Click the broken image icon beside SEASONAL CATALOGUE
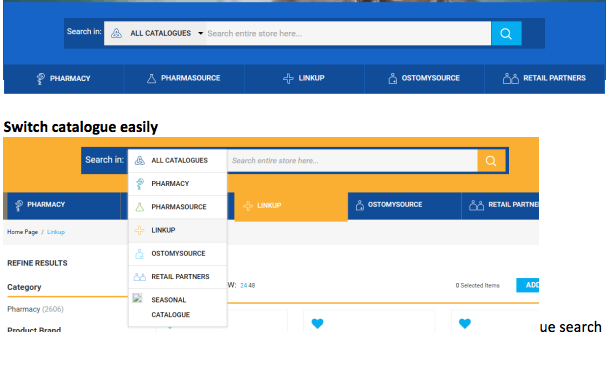 click(x=137, y=298)
